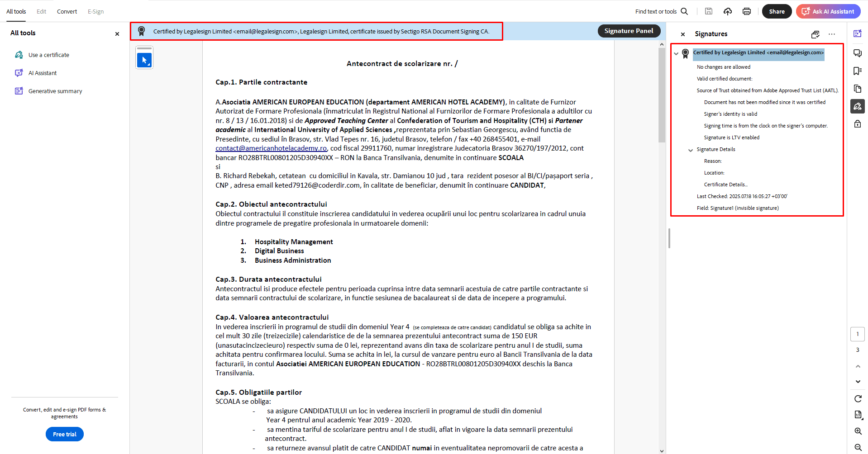Collapse the Certified by Legalesign Limited entry
This screenshot has height=454, width=868.
point(676,53)
